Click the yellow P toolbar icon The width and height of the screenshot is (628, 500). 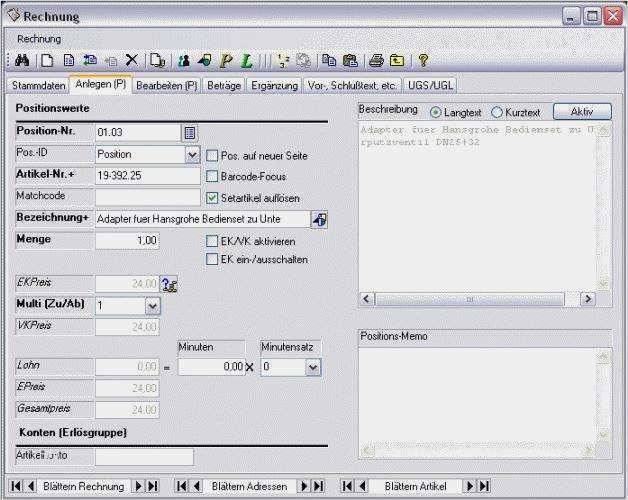tap(226, 60)
